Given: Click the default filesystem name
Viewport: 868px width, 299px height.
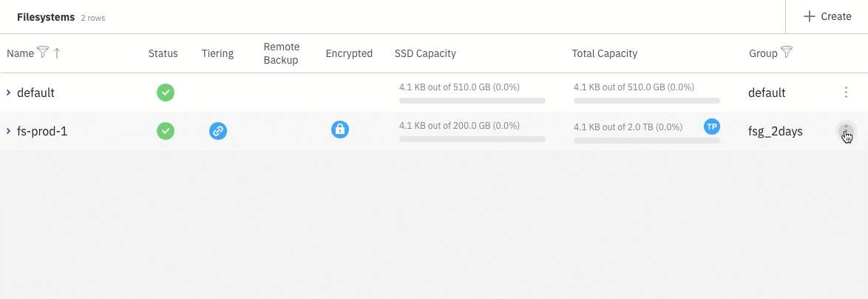Looking at the screenshot, I should 35,93.
